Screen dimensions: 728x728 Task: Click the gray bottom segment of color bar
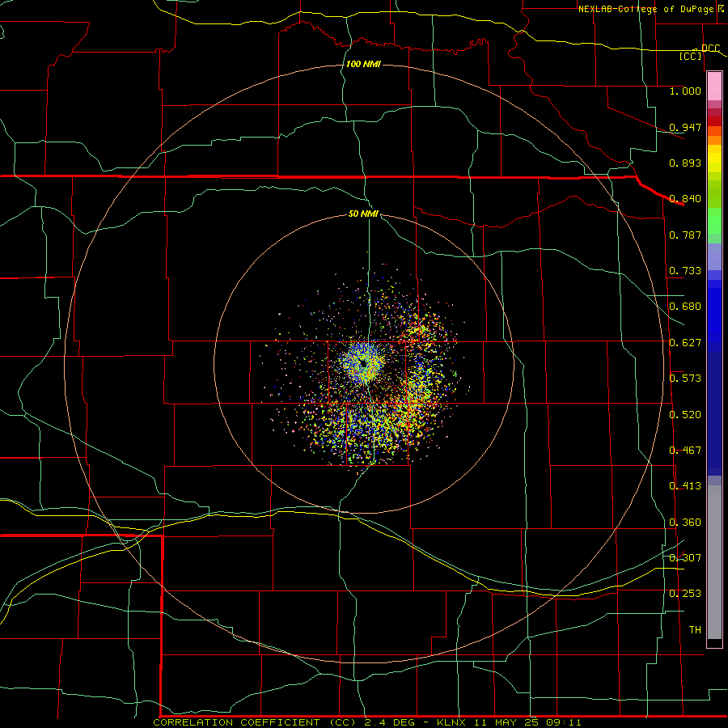tap(714, 562)
